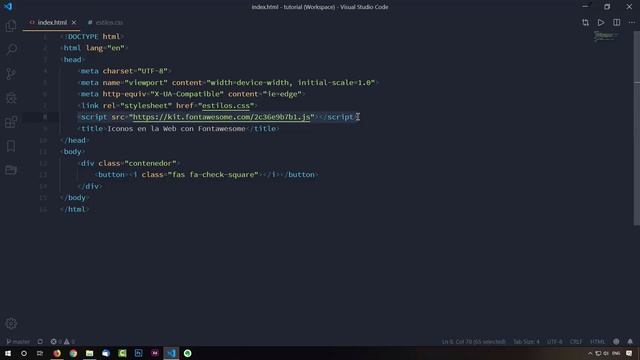This screenshot has height=360, width=640.
Task: Click the 'width=device-width, initial-scale=1.0' content value
Action: point(291,82)
